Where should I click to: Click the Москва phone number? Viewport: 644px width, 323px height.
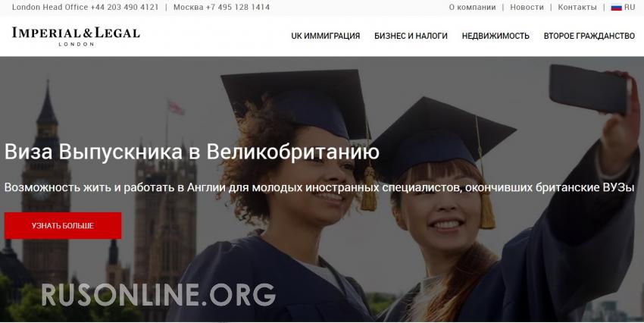point(238,8)
